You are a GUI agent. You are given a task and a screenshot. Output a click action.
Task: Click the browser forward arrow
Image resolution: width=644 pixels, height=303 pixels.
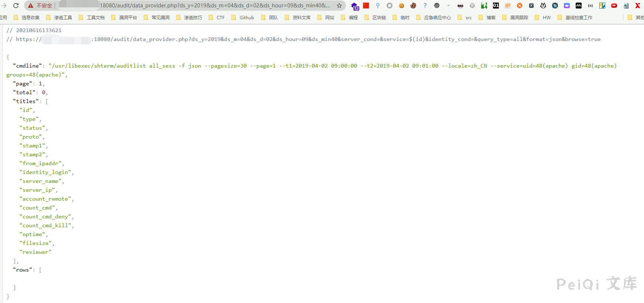4,6
